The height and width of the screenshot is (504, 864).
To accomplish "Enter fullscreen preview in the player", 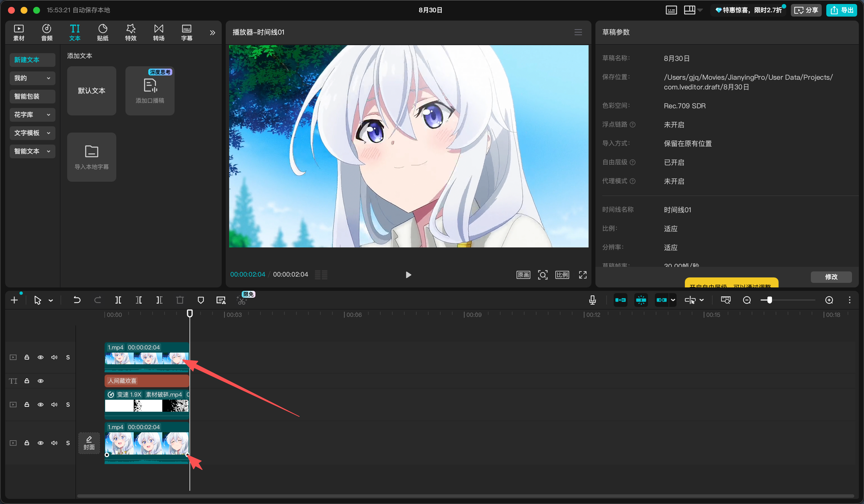I will (583, 275).
